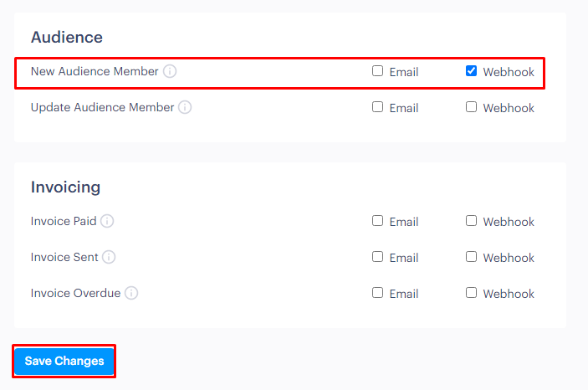Select the Invoice Overdue row label
Viewport: 588px width, 390px height.
76,293
